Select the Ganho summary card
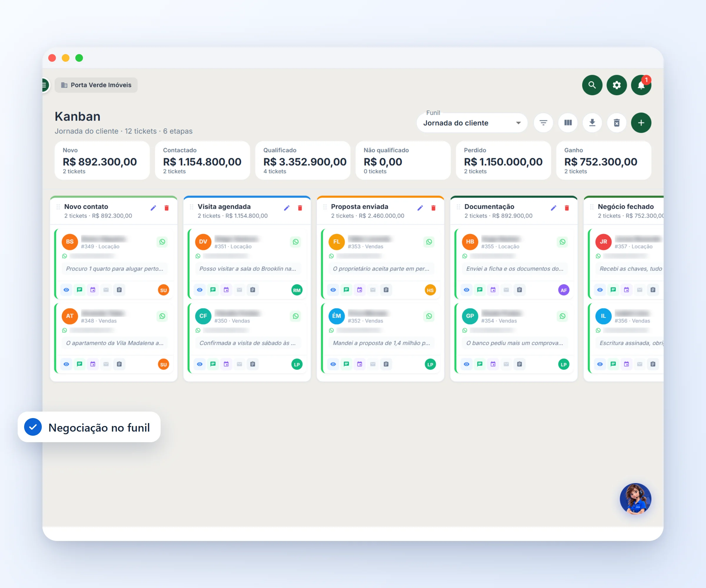Viewport: 706px width, 588px height. [x=603, y=160]
